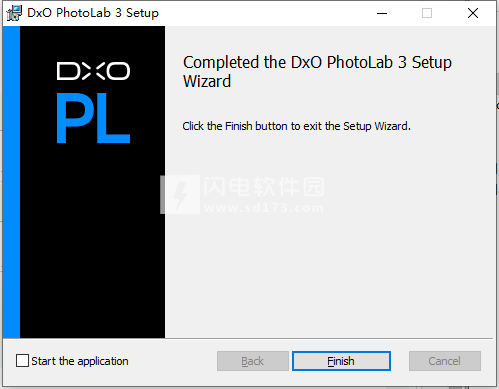Click the installer icon in the title bar
The height and width of the screenshot is (389, 499).
14,13
